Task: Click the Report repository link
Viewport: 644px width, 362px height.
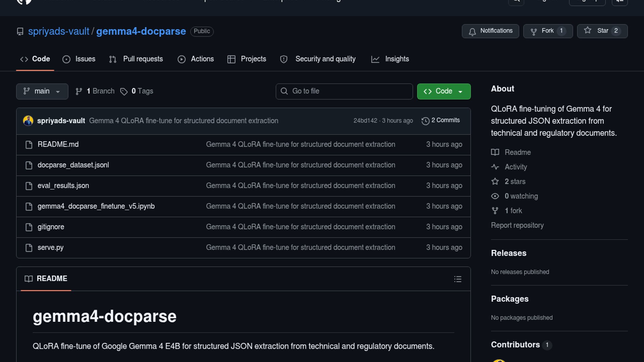Action: coord(517,225)
